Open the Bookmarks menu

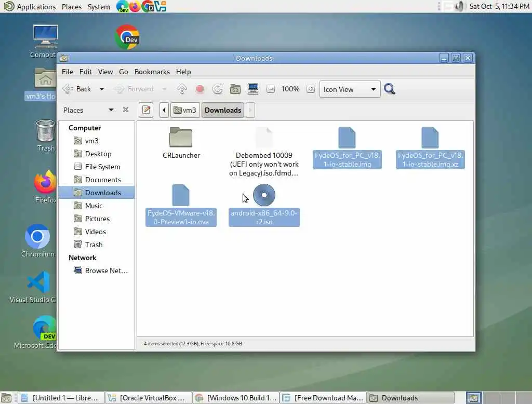[152, 72]
